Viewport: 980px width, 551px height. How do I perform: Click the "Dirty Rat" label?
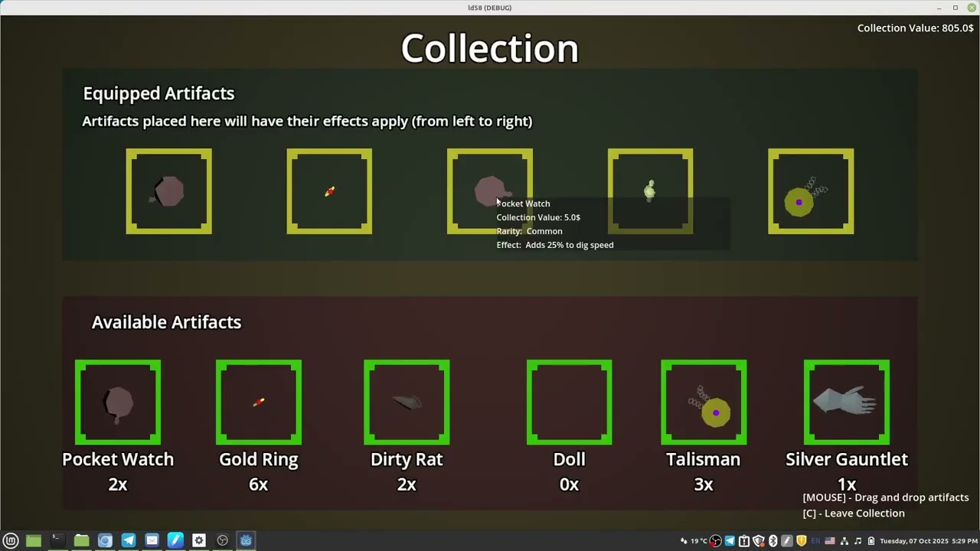(407, 460)
